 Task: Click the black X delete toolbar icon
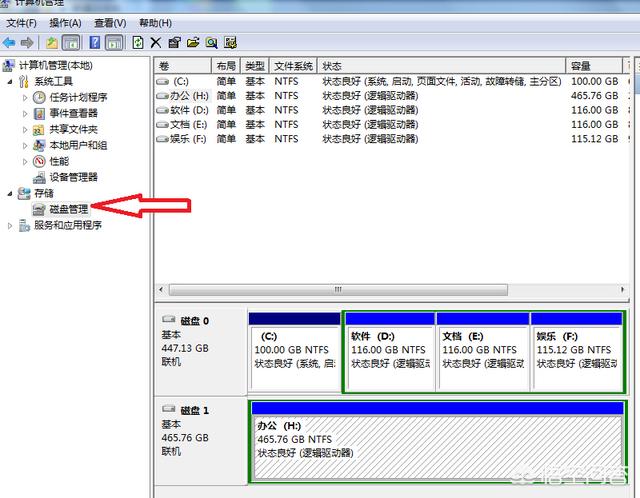click(155, 42)
